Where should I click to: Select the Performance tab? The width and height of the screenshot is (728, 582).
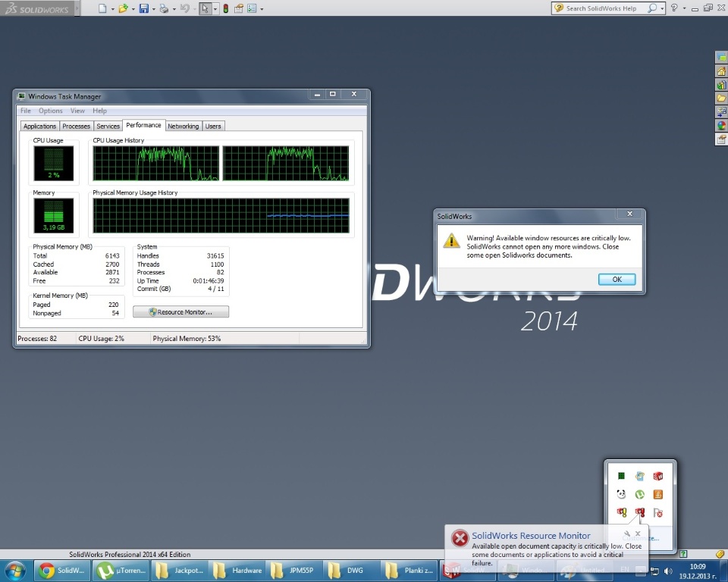[143, 125]
